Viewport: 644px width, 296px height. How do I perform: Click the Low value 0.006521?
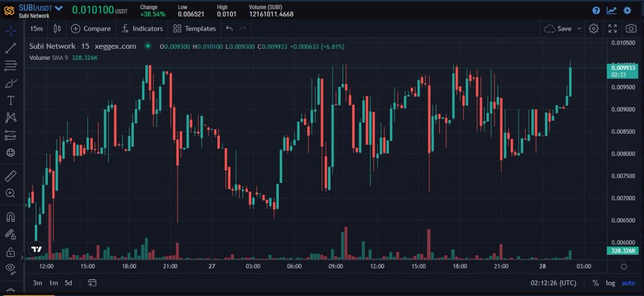pos(192,14)
